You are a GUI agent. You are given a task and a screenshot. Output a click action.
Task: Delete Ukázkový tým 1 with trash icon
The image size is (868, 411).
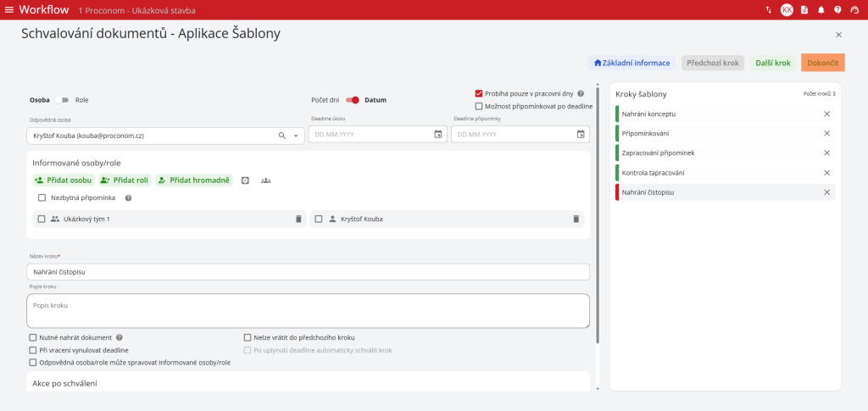click(x=298, y=219)
